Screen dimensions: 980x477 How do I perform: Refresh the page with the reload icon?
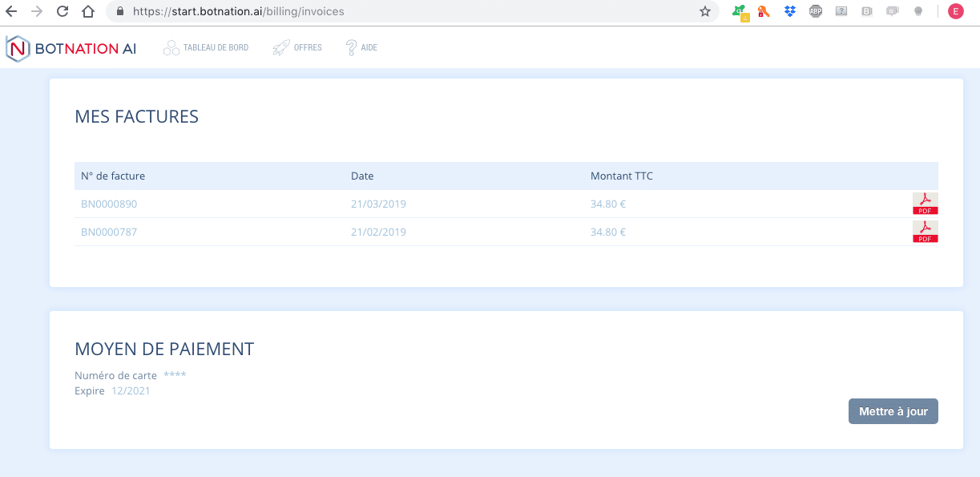point(61,11)
